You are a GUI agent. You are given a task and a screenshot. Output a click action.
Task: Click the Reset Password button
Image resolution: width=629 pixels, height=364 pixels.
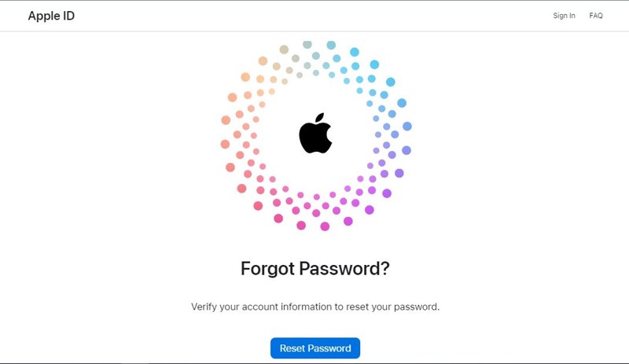coord(315,348)
